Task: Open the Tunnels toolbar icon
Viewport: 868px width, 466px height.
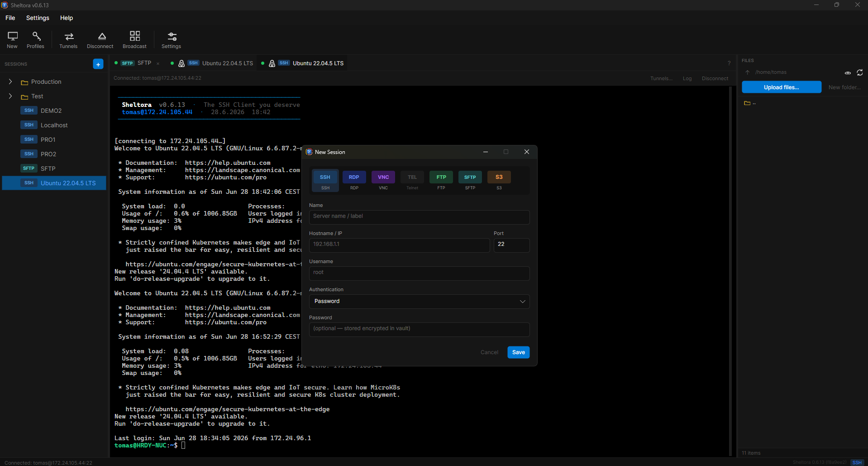Action: click(x=68, y=40)
